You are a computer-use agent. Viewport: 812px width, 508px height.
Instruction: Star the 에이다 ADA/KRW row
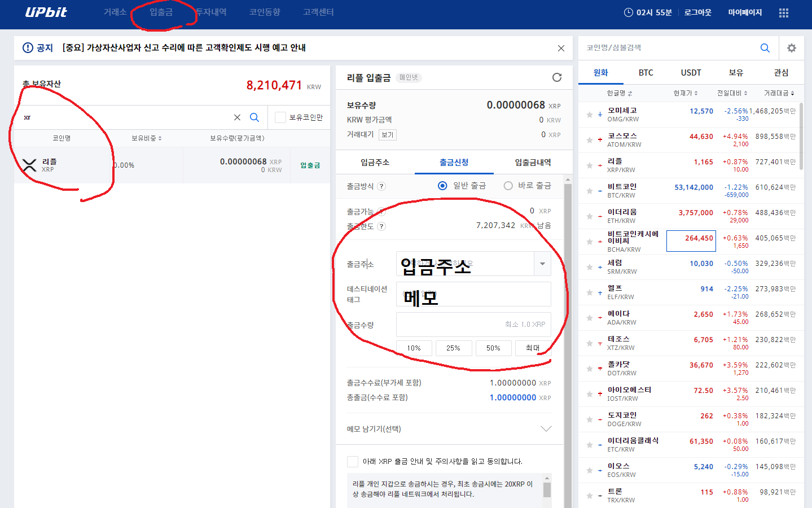590,318
